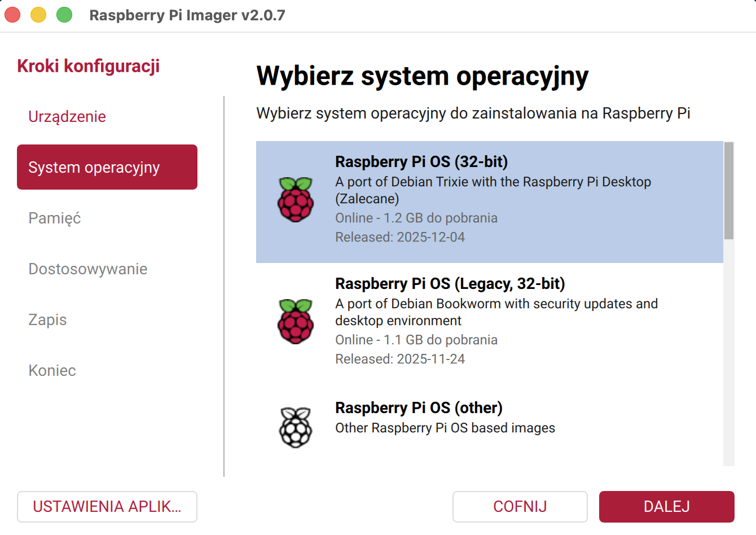756x535 pixels.
Task: Go to the Urządzenie step
Action: pyautogui.click(x=67, y=117)
